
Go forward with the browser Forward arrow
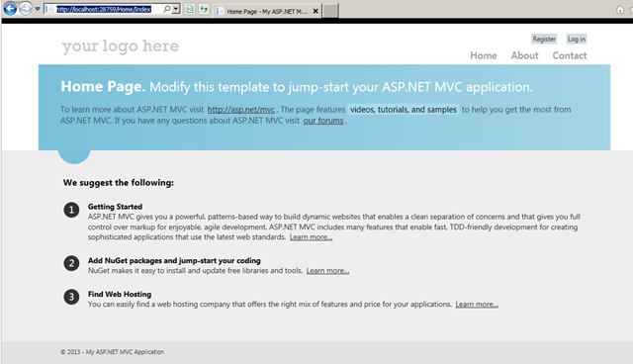pos(26,8)
